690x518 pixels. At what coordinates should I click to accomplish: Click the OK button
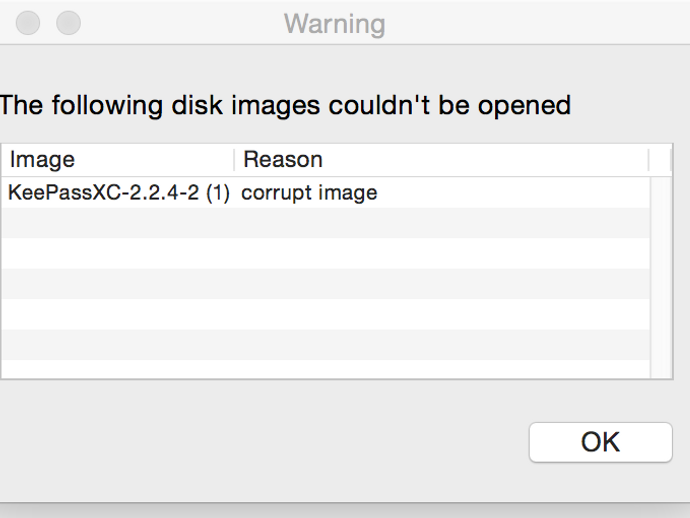click(600, 442)
